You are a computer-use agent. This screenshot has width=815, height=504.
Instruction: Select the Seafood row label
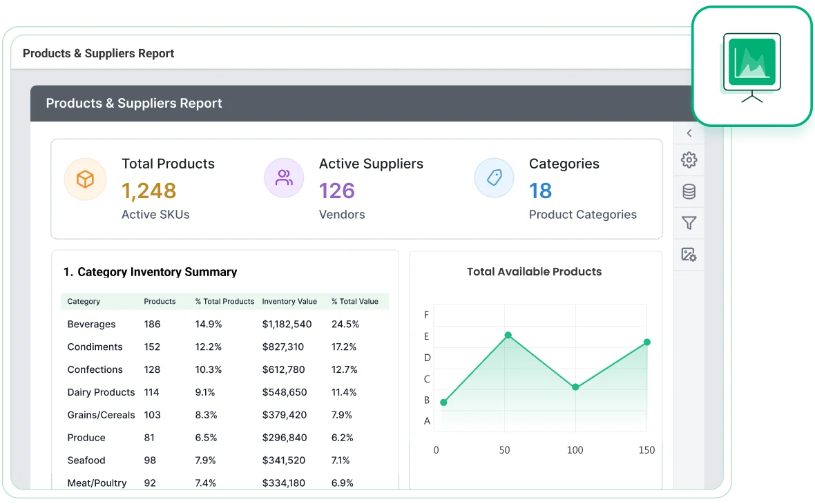coord(86,461)
